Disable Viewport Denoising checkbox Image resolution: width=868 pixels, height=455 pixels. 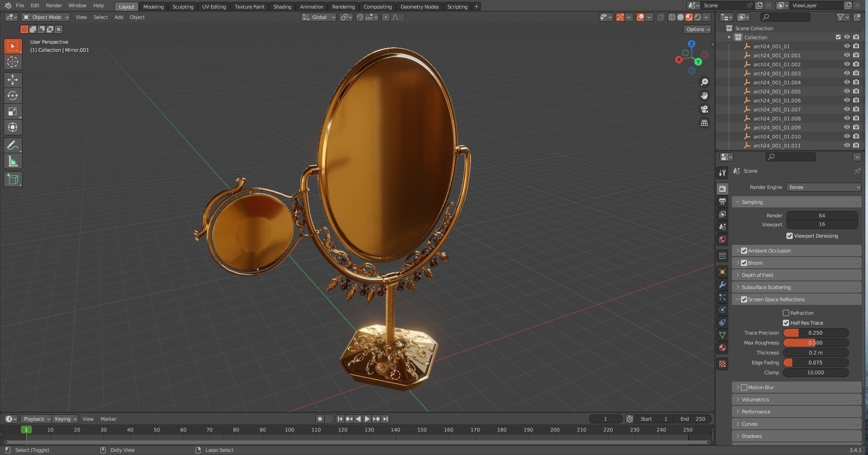coord(790,236)
